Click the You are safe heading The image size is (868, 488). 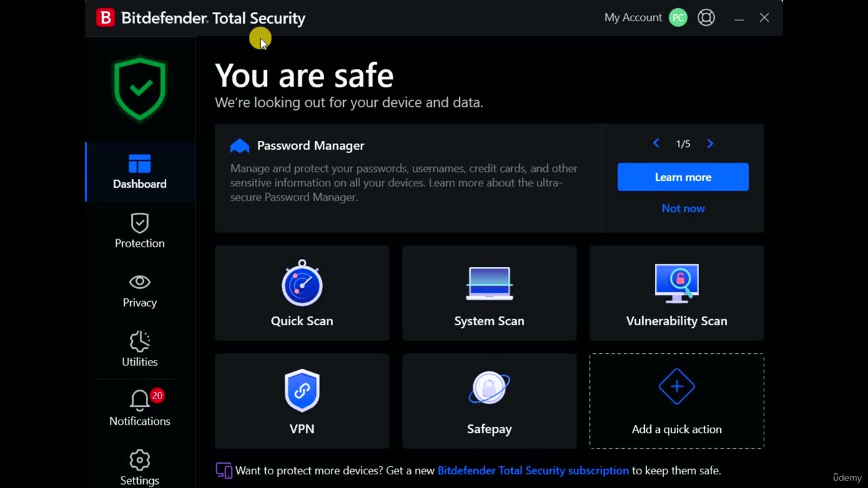[304, 75]
